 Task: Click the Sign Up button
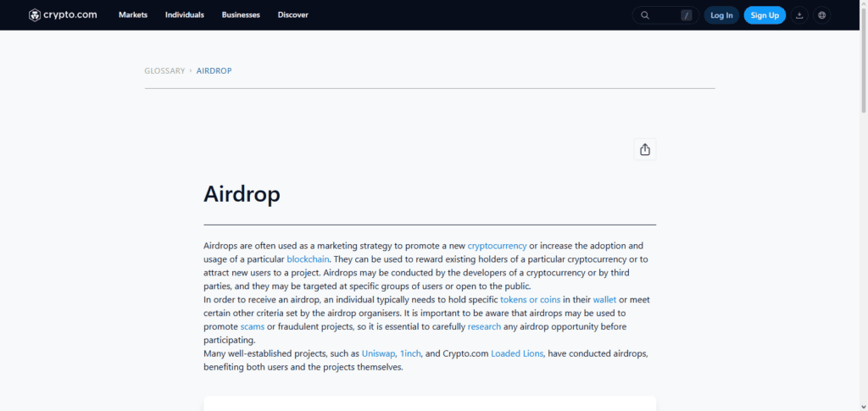click(x=765, y=15)
